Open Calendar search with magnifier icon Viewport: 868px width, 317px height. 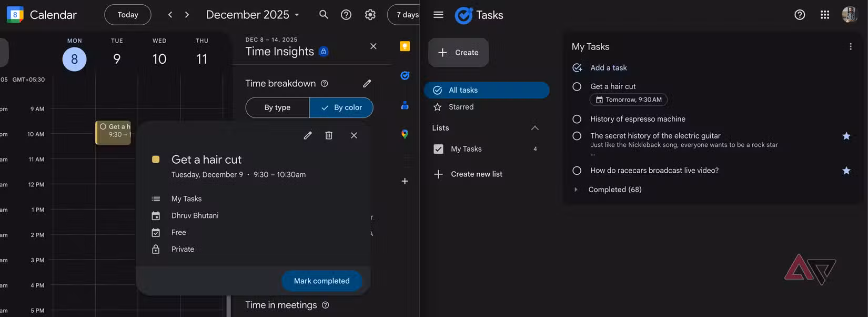324,15
